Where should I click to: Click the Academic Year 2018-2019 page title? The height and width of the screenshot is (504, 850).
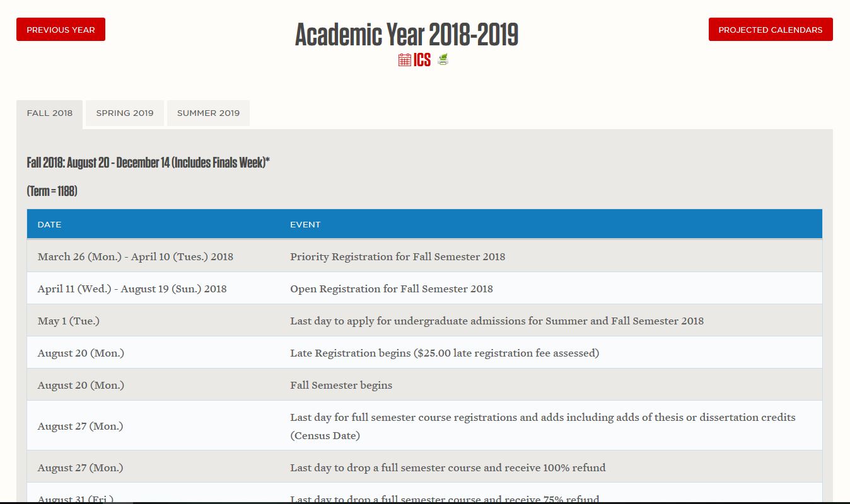pos(407,35)
